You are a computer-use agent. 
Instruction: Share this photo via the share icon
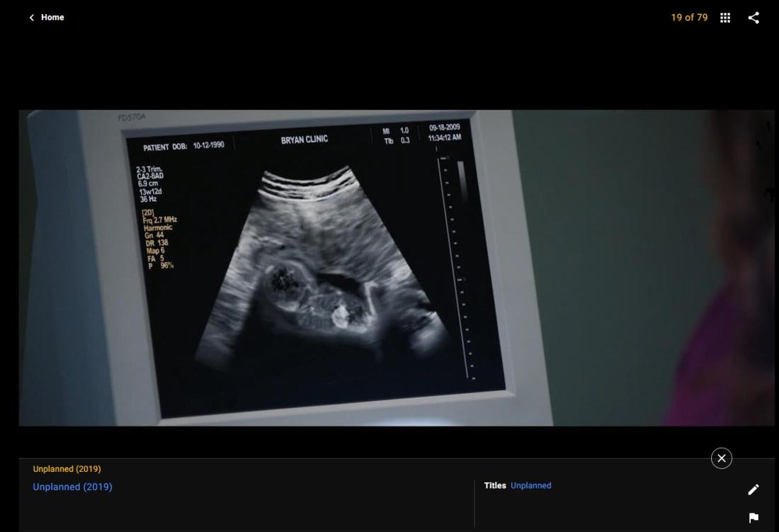click(x=754, y=18)
